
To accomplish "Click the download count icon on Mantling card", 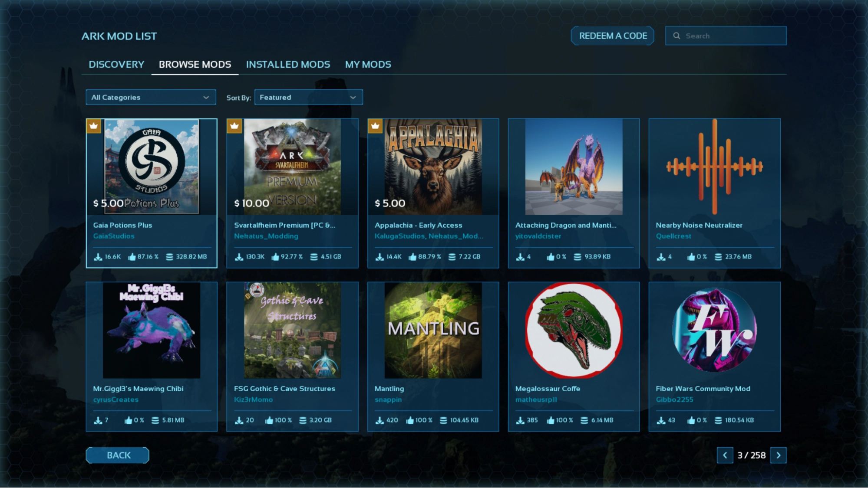I will point(380,420).
